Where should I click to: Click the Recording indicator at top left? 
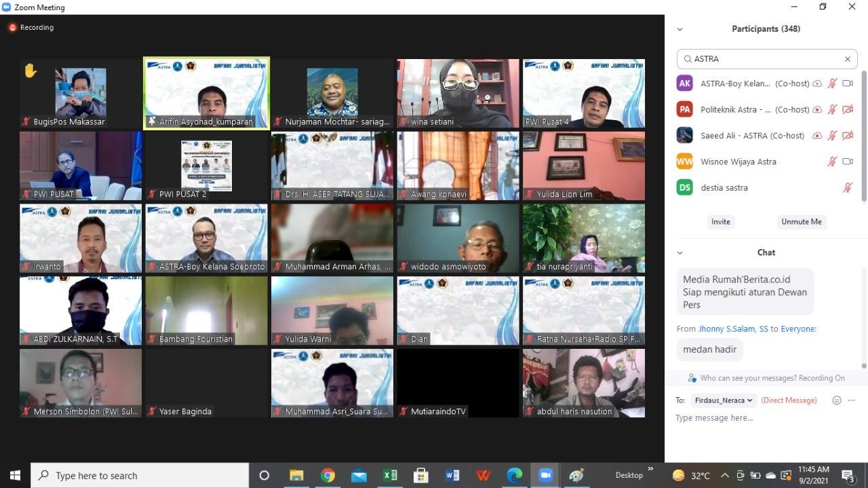pyautogui.click(x=31, y=27)
